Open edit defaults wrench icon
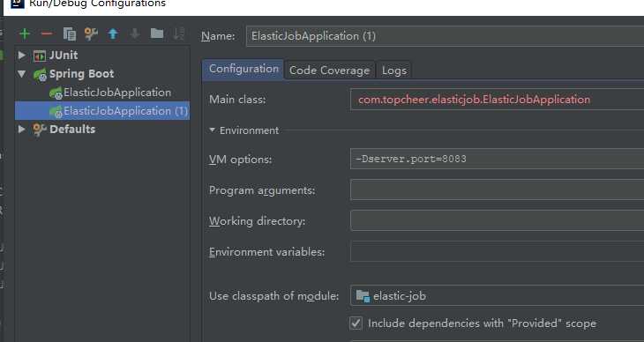This screenshot has width=644, height=342. coord(91,34)
